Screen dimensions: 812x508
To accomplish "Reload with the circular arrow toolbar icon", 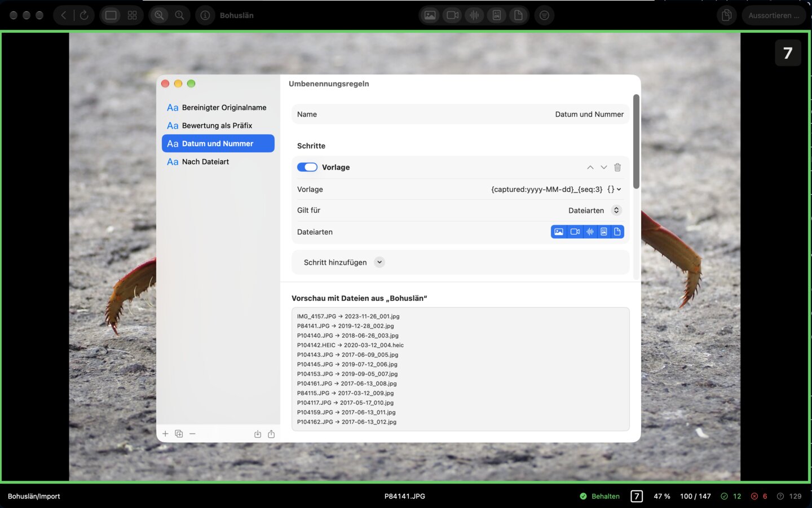I will pos(84,15).
